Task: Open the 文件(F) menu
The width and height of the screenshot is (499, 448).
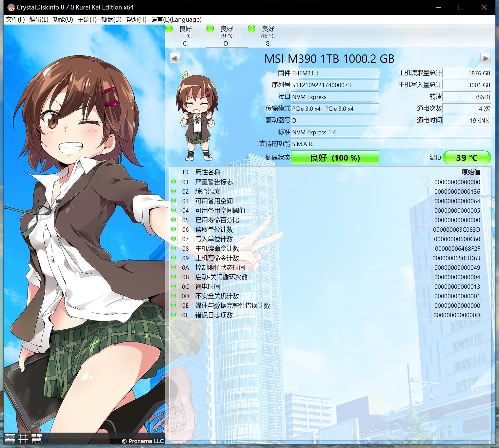Action: [15, 20]
